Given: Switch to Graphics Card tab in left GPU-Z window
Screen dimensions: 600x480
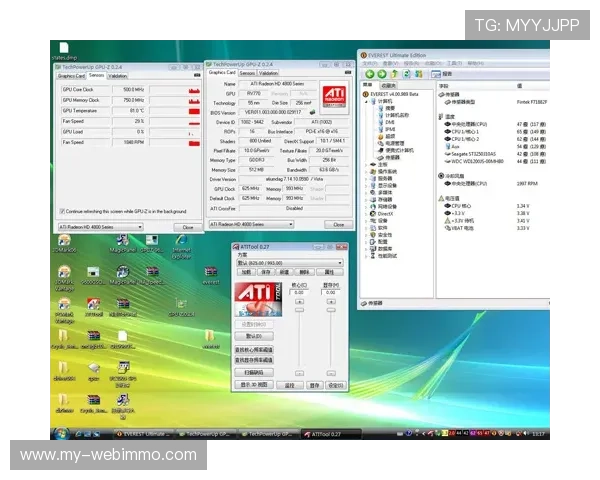Looking at the screenshot, I should coord(71,76).
